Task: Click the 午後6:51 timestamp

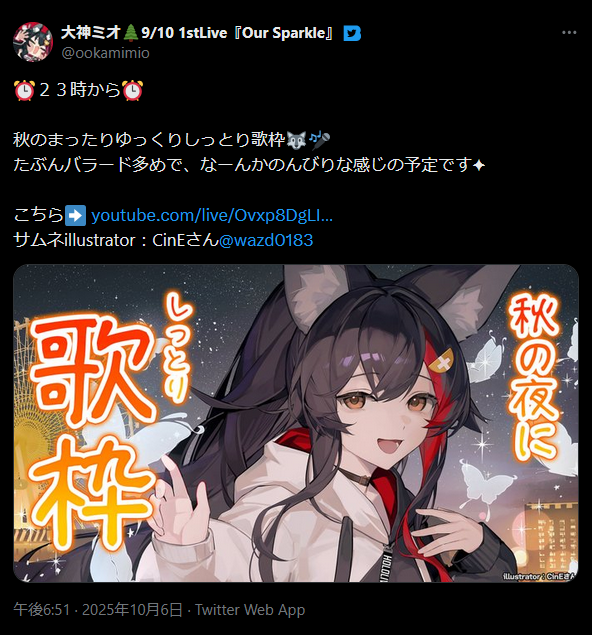Action: click(x=42, y=609)
